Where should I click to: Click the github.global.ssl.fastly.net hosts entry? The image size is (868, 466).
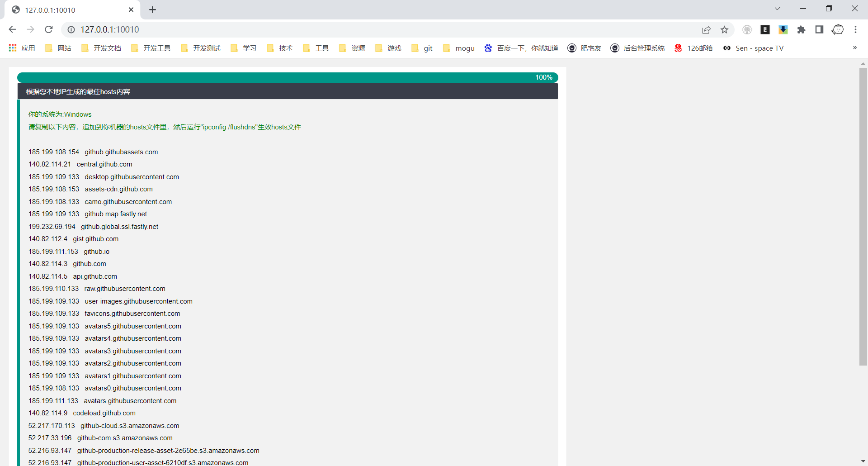[93, 227]
